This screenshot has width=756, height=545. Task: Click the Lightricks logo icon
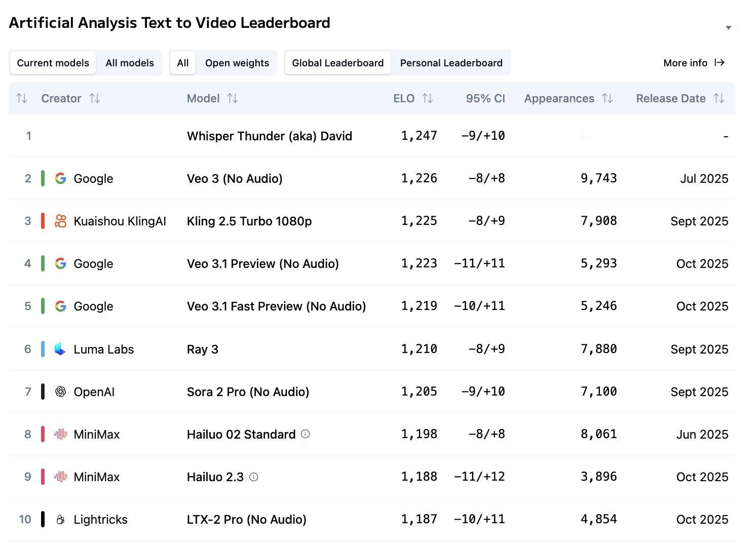(x=60, y=519)
